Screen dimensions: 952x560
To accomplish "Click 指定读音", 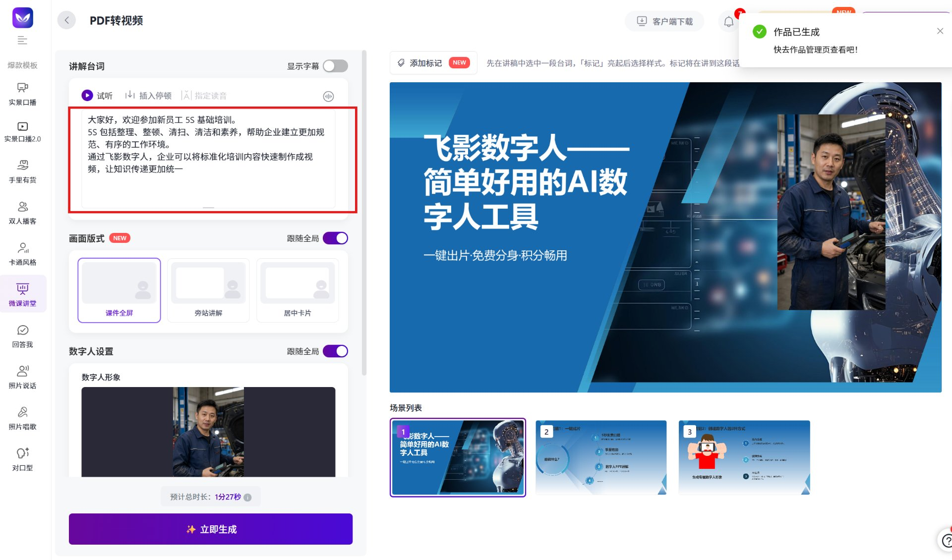I will [204, 95].
